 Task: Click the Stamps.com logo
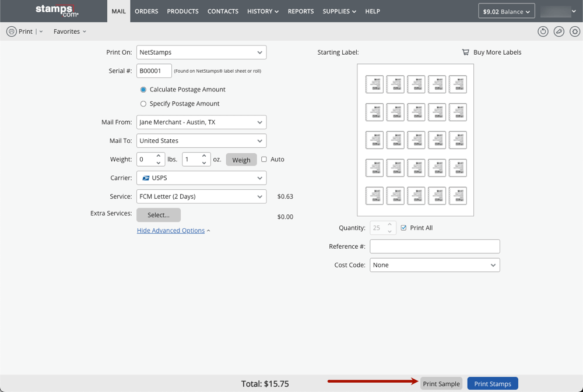coord(57,10)
